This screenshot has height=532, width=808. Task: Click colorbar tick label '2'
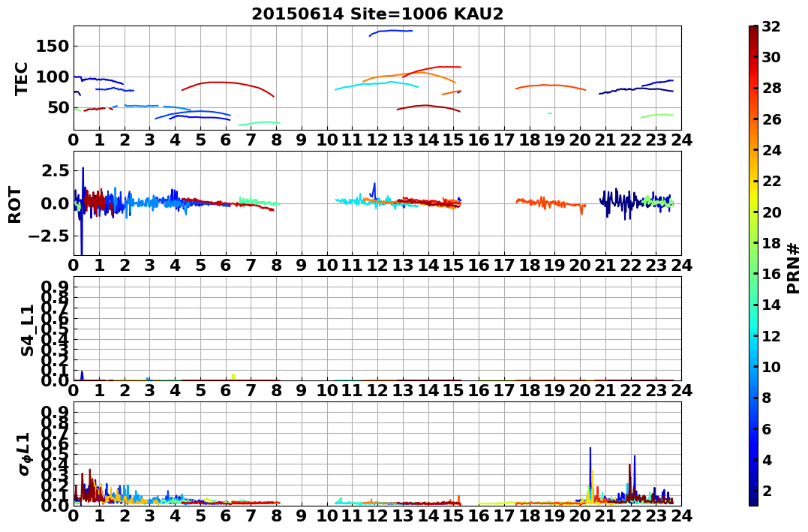point(767,491)
